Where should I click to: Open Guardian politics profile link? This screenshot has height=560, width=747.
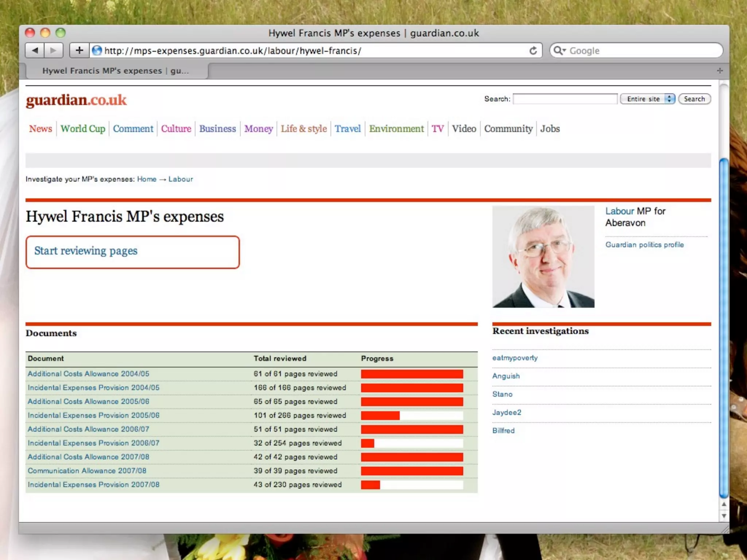[x=644, y=245]
